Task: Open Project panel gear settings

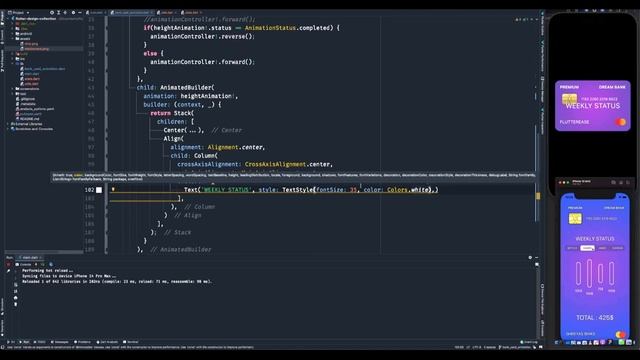Action: click(x=73, y=13)
